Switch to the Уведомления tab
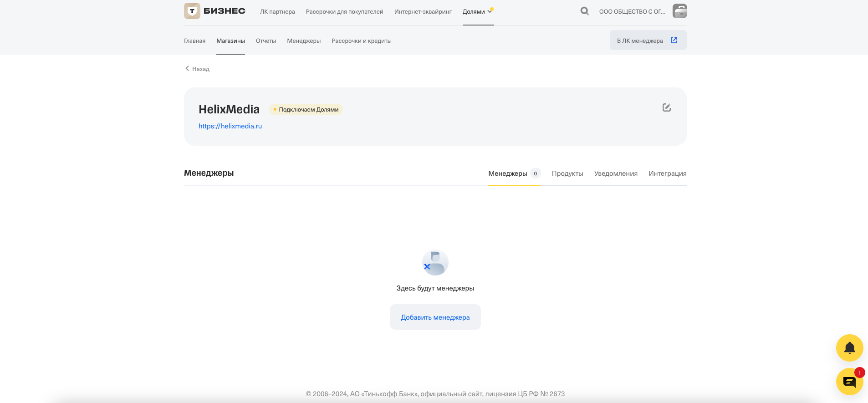The image size is (868, 403). [616, 173]
